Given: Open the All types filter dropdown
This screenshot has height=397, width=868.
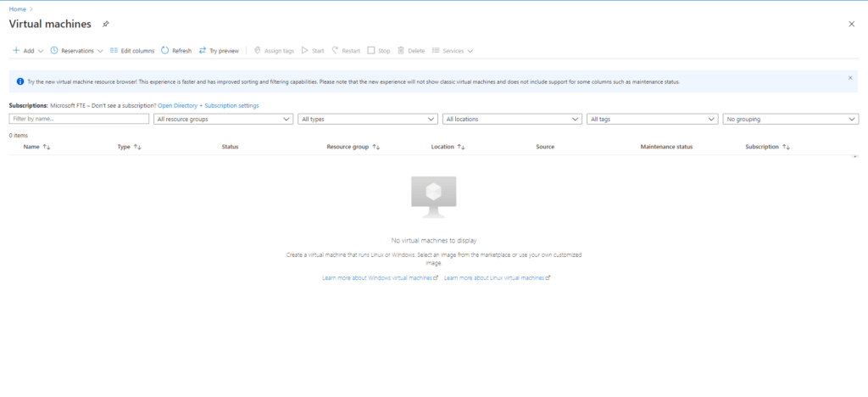Looking at the screenshot, I should click(368, 120).
